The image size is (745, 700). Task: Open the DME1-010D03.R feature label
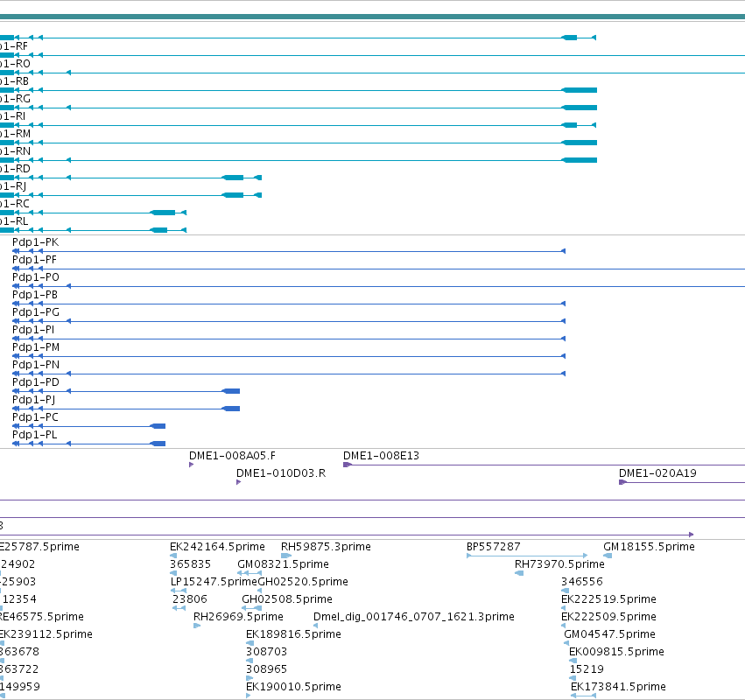point(281,473)
